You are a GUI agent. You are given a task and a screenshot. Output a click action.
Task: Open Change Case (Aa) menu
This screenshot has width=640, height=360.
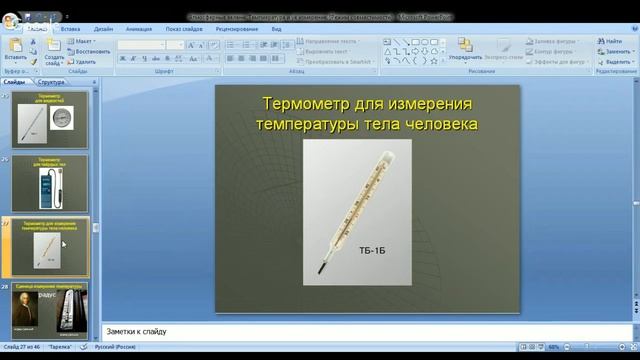[x=194, y=59]
